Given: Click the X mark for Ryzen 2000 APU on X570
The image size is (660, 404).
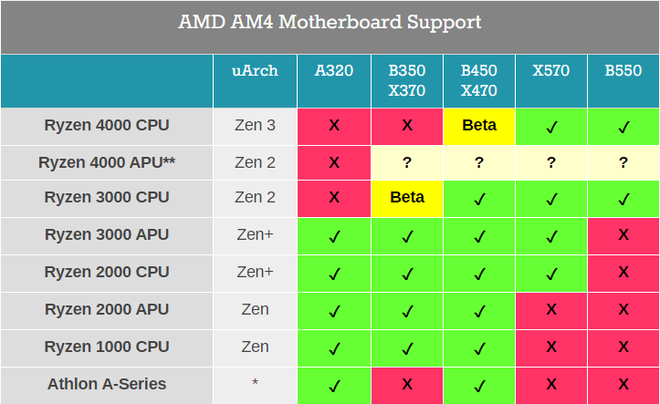Looking at the screenshot, I should coord(551,310).
